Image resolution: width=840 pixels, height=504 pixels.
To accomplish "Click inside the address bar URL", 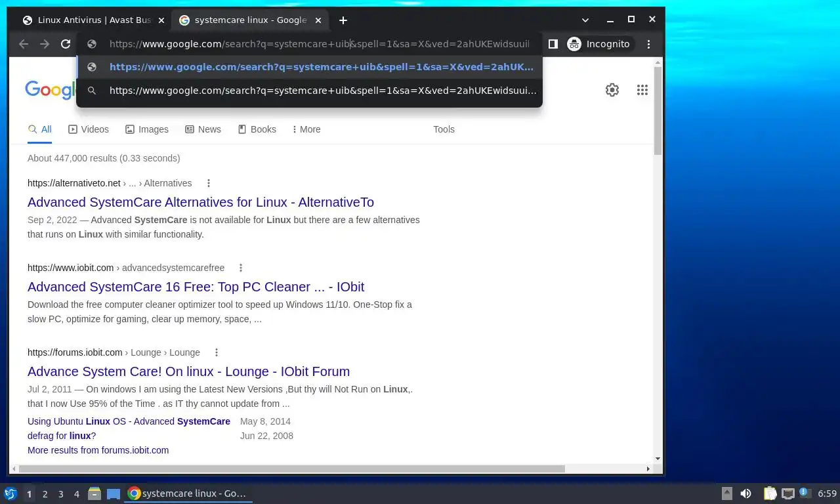I will pos(319,44).
